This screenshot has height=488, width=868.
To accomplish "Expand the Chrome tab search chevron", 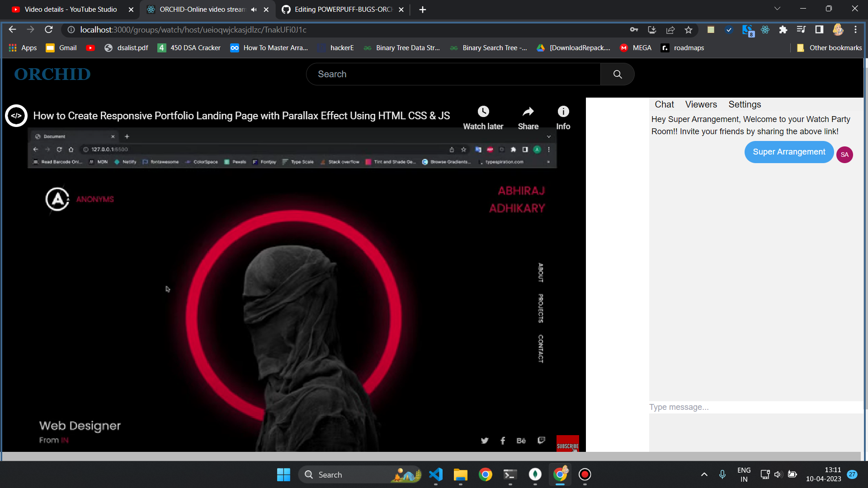I will pyautogui.click(x=777, y=9).
